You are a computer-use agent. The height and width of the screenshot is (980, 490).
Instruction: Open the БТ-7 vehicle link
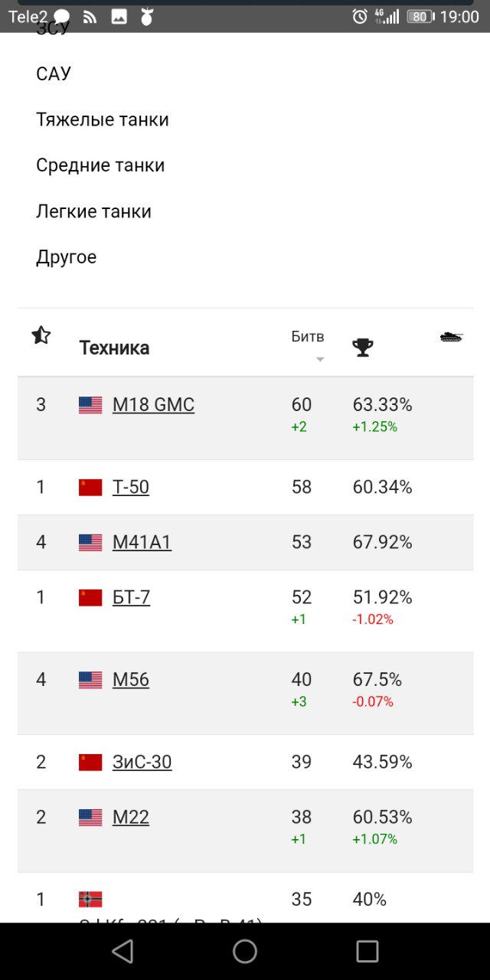131,598
